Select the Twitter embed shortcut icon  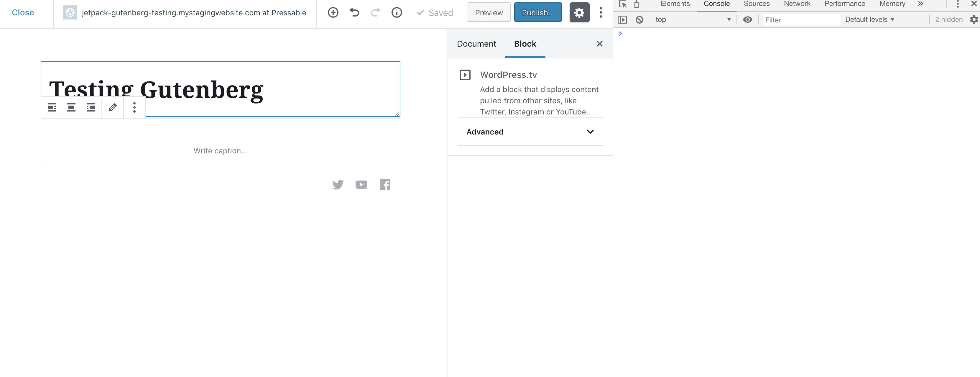[338, 185]
